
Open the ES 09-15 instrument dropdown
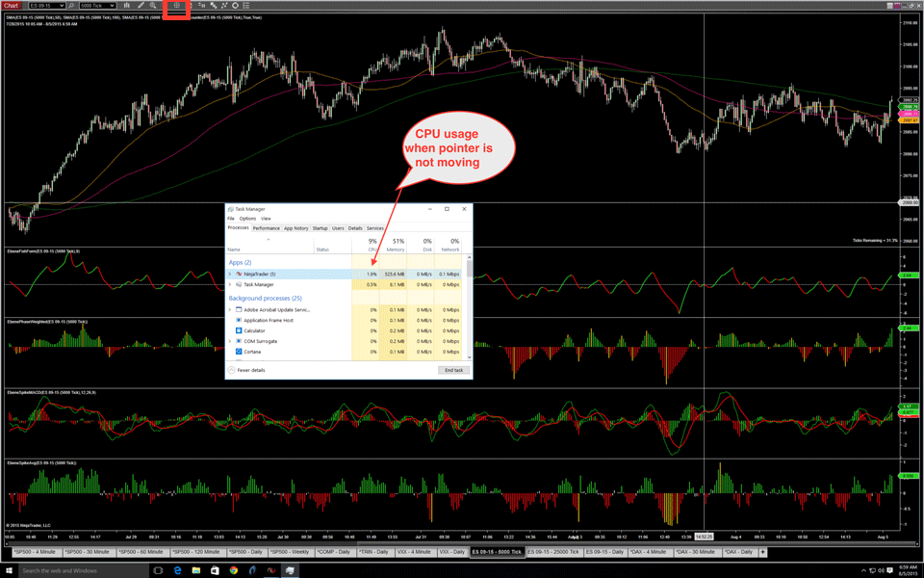47,6
